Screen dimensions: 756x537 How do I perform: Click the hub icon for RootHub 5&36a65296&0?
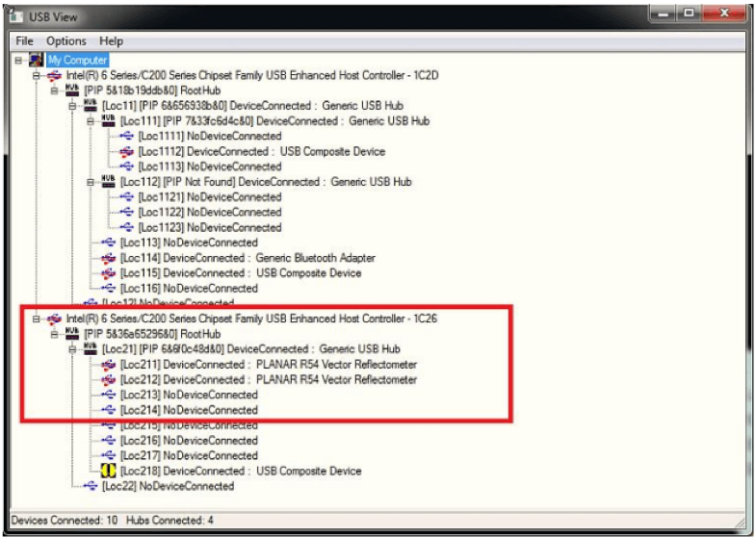coord(72,334)
